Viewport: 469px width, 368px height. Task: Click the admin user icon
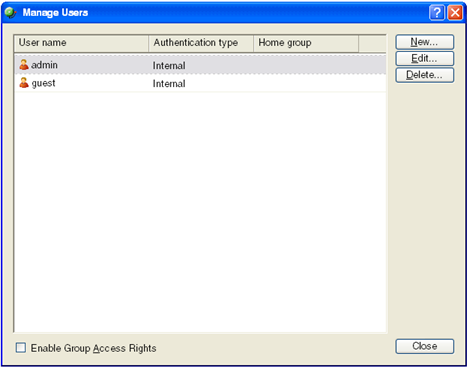click(24, 65)
